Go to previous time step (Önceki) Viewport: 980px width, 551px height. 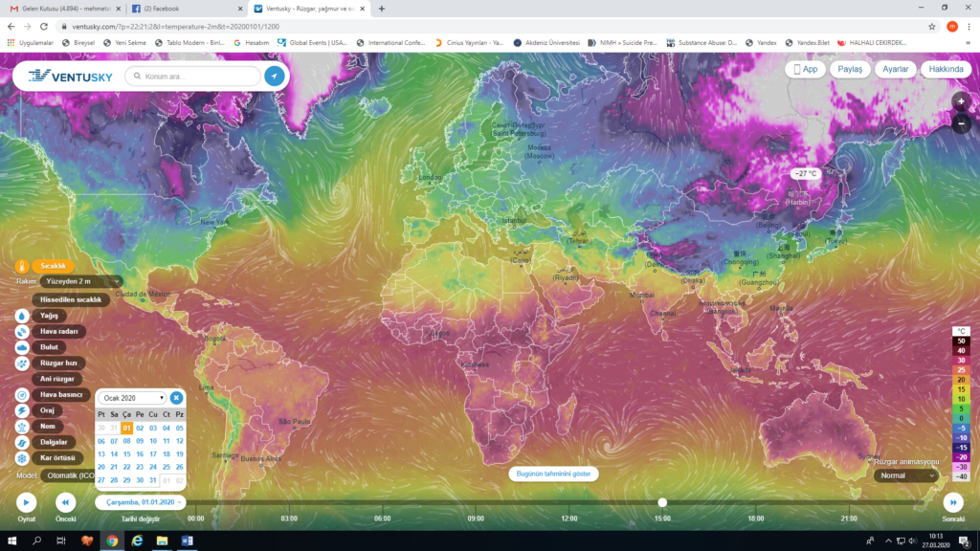[66, 502]
